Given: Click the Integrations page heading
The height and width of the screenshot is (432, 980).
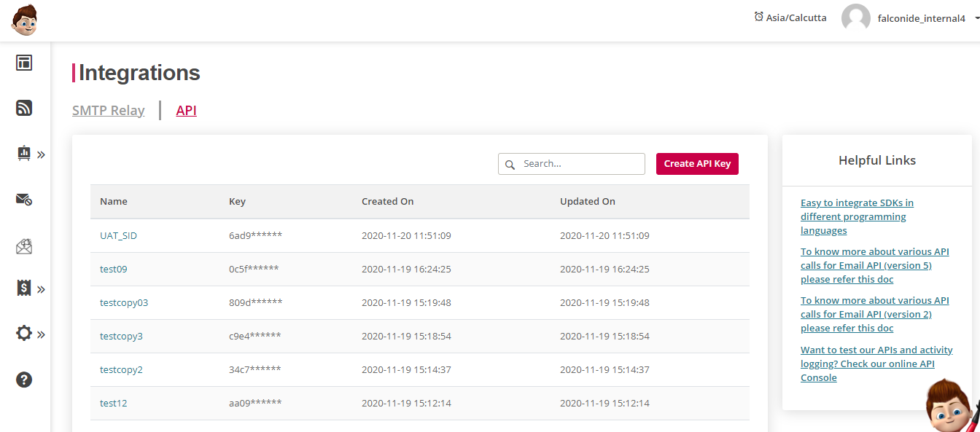Looking at the screenshot, I should coord(139,73).
